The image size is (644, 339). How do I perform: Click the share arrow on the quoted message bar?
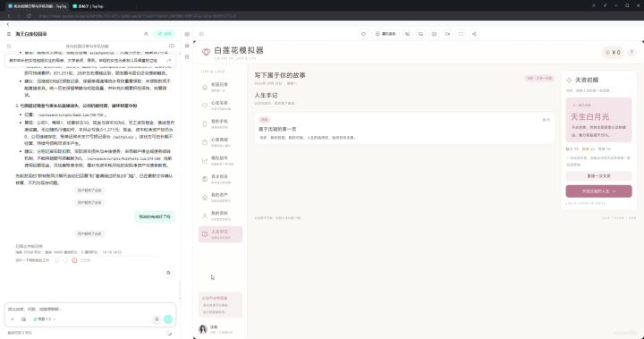(168, 61)
